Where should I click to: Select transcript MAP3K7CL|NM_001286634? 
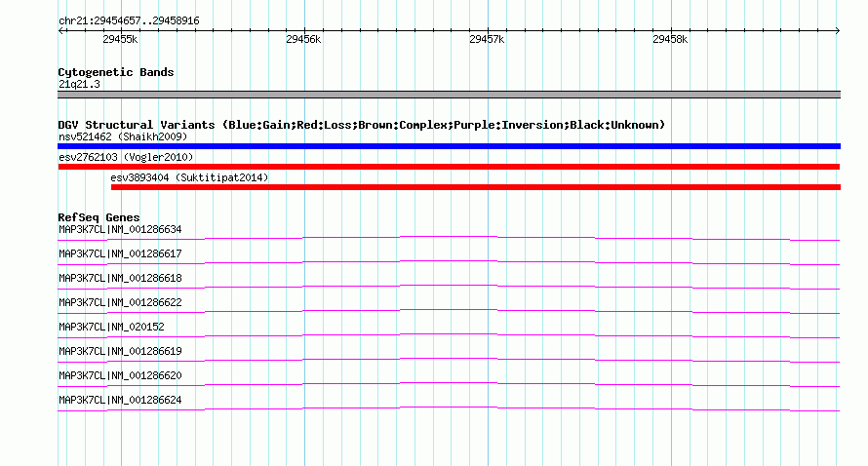pos(120,229)
